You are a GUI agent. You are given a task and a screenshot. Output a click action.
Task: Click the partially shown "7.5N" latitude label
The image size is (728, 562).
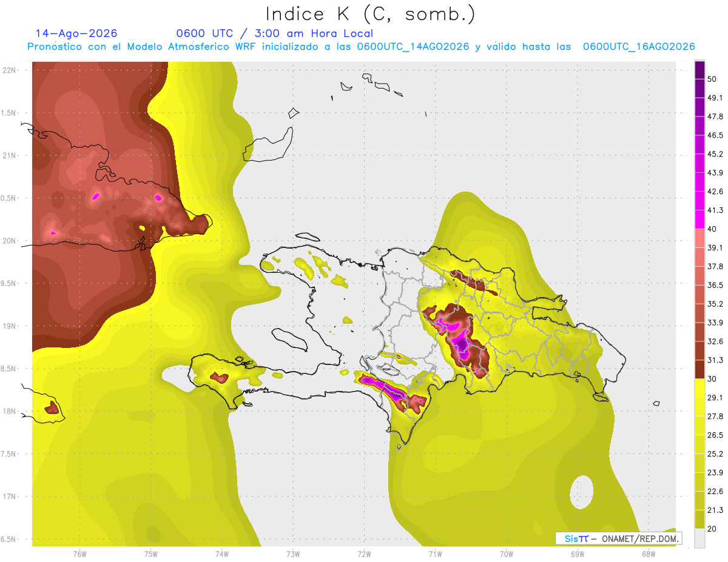click(x=8, y=453)
